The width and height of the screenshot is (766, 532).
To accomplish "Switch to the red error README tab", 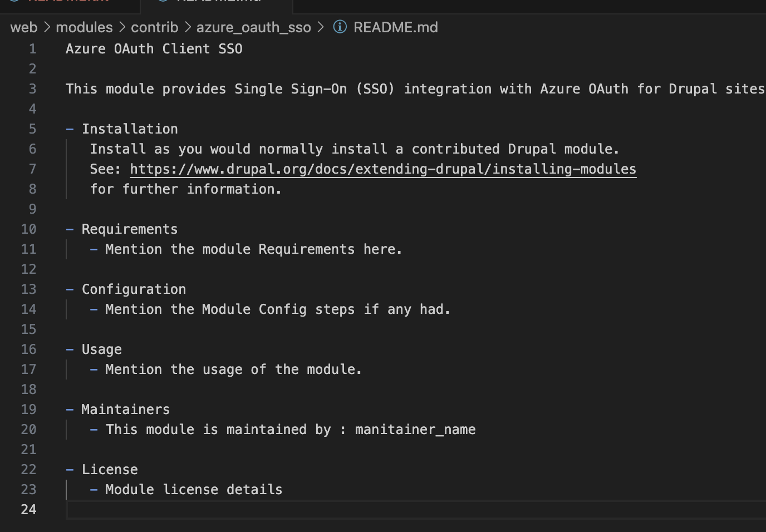I will [70, 3].
